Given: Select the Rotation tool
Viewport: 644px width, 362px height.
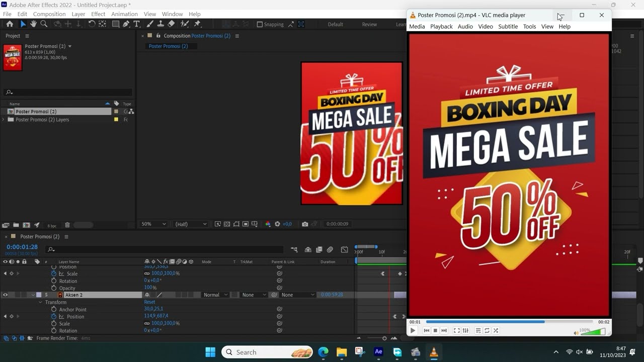Looking at the screenshot, I should click(92, 24).
